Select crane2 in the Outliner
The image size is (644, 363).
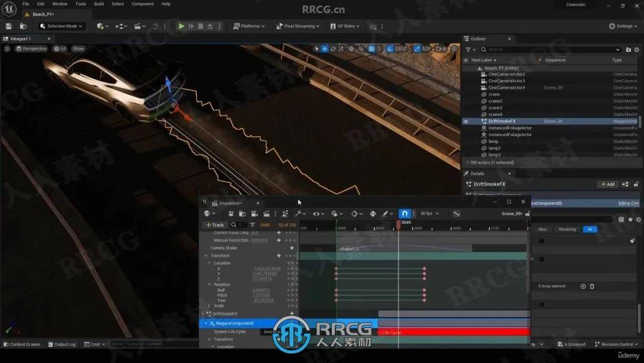(495, 101)
